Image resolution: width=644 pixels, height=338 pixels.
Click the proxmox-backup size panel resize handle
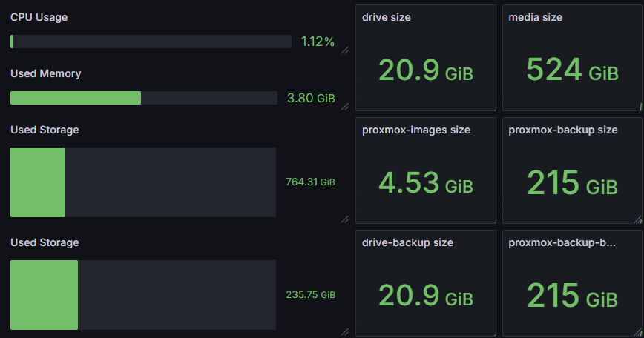click(638, 219)
